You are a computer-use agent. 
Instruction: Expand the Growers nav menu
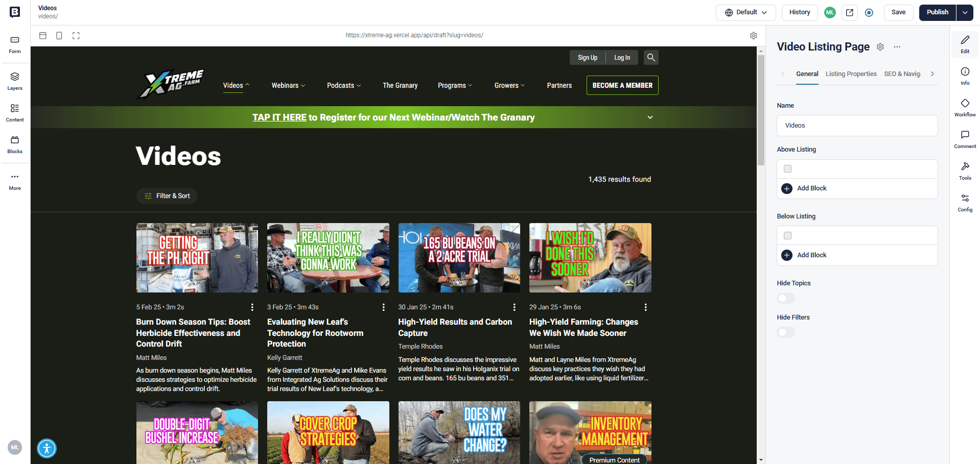509,85
